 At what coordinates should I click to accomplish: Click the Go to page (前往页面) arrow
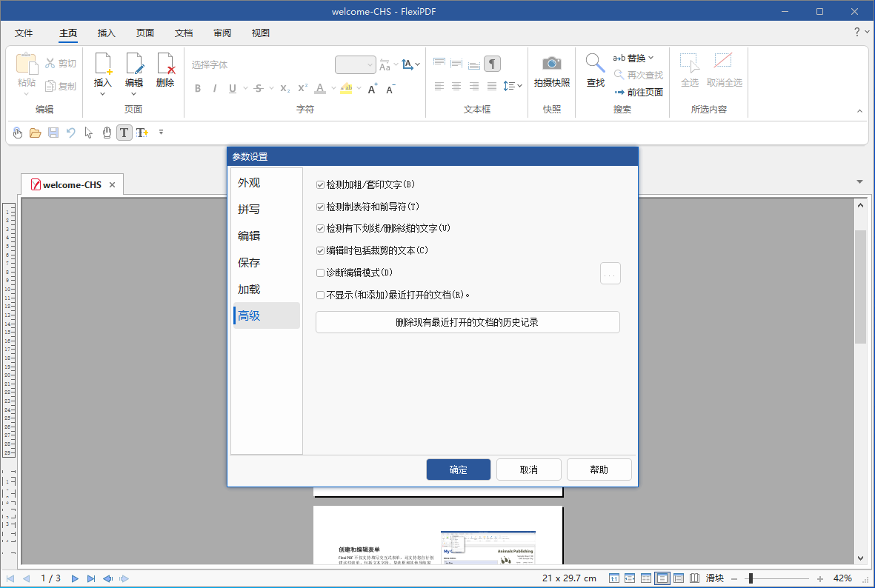point(619,92)
